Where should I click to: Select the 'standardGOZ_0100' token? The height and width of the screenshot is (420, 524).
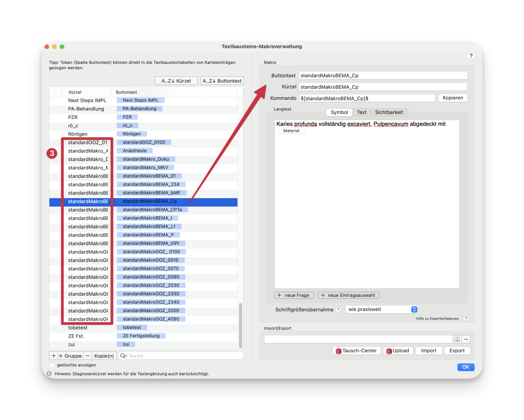[x=144, y=142]
